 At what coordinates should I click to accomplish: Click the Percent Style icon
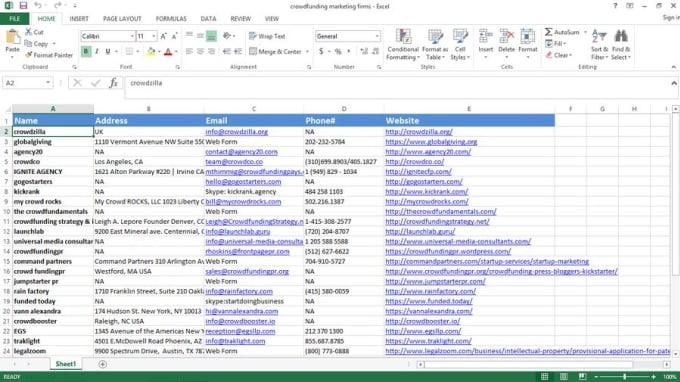point(338,52)
